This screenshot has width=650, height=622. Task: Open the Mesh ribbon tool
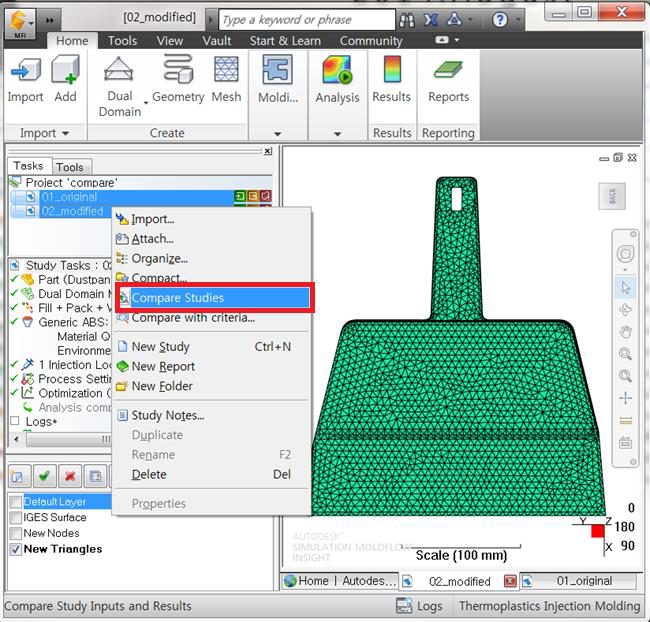click(226, 69)
